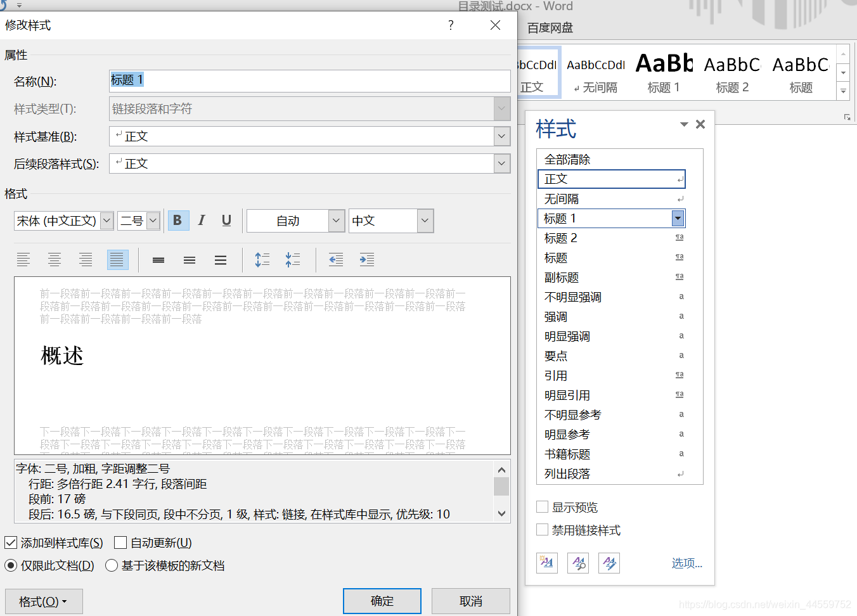Image resolution: width=857 pixels, height=616 pixels.
Task: Open the font color Automatic dropdown
Action: coord(337,221)
